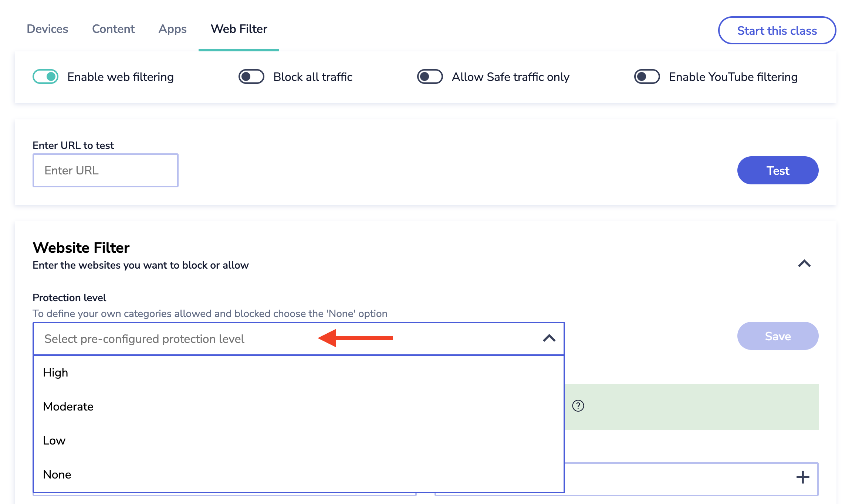The width and height of the screenshot is (852, 504).
Task: Collapse the Website Filter section chevron
Action: (x=804, y=263)
